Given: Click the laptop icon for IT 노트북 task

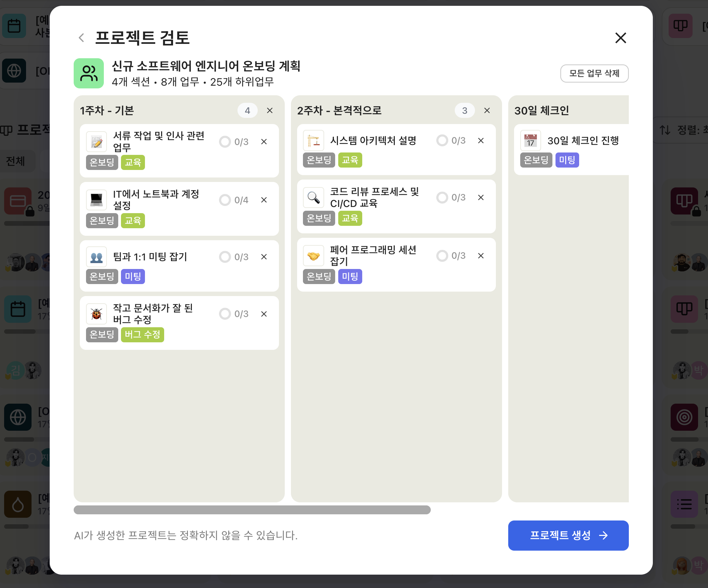Looking at the screenshot, I should click(97, 200).
